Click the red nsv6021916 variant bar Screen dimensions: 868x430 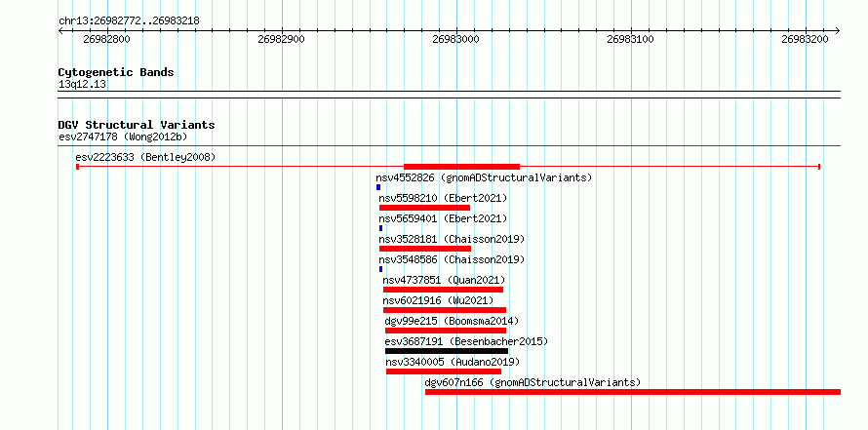pos(445,310)
